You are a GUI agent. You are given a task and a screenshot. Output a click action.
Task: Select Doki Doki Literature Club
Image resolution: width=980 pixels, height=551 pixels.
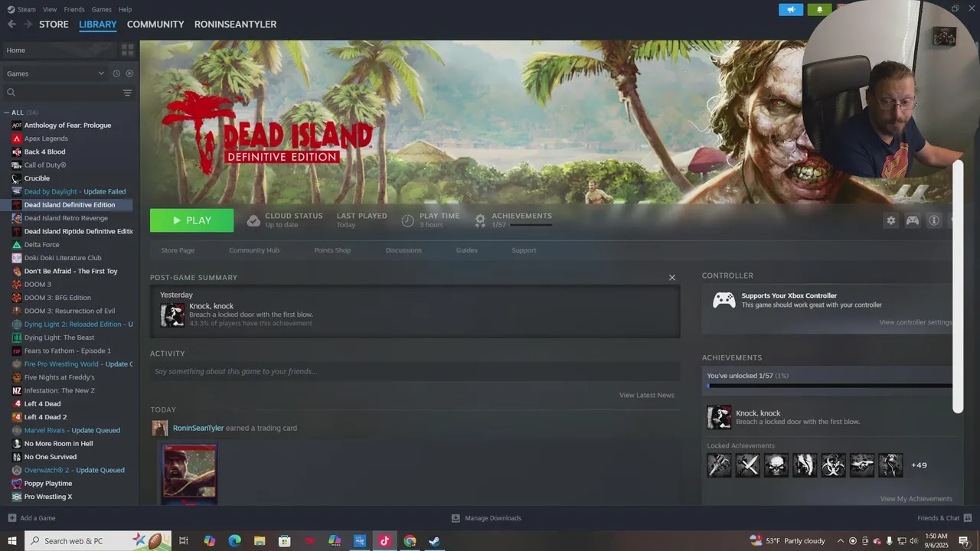click(63, 258)
